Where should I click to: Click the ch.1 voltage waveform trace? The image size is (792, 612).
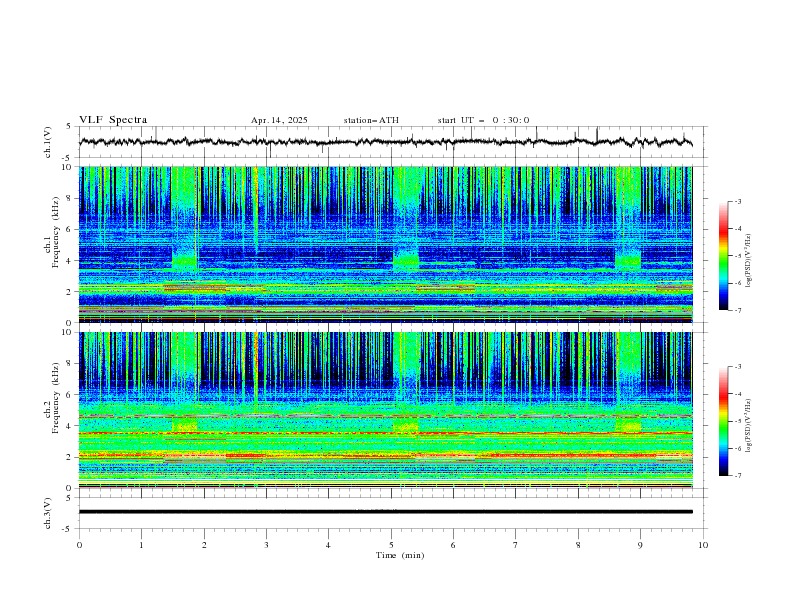pos(385,141)
